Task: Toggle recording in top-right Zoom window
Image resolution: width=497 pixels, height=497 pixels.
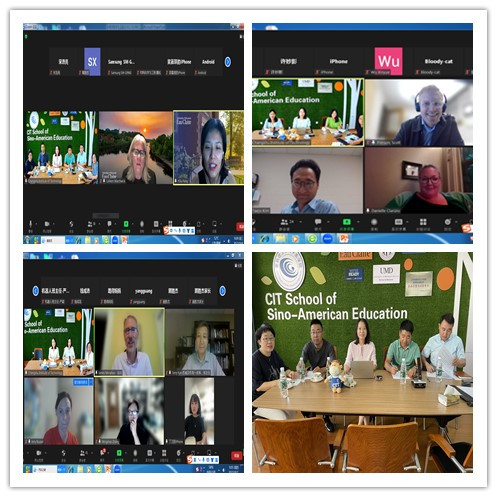Action: pos(374,222)
